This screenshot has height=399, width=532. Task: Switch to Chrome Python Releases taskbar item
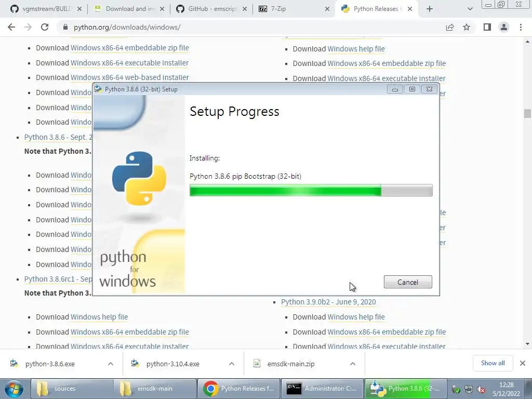point(238,389)
